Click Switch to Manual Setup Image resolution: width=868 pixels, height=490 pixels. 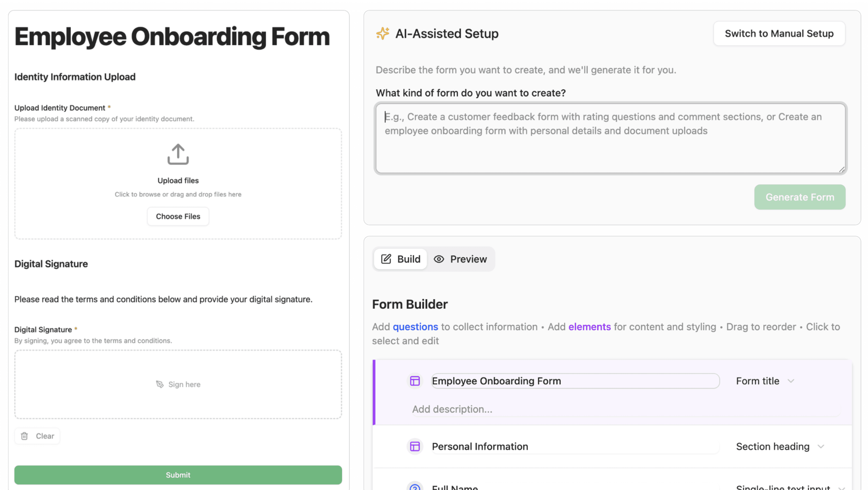click(x=779, y=33)
